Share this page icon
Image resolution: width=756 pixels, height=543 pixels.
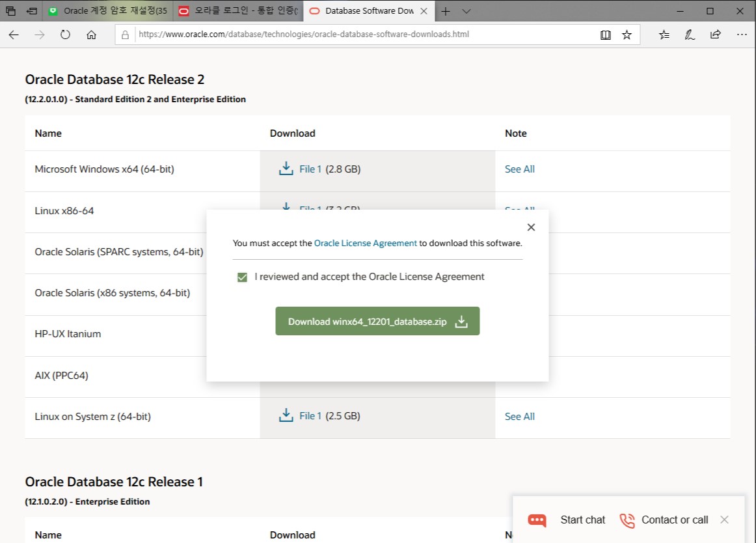tap(716, 35)
